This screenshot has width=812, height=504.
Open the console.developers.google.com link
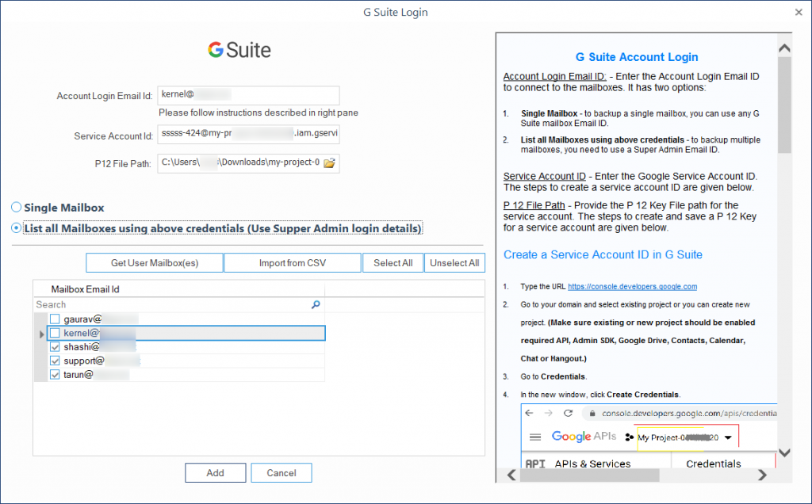[x=632, y=287]
